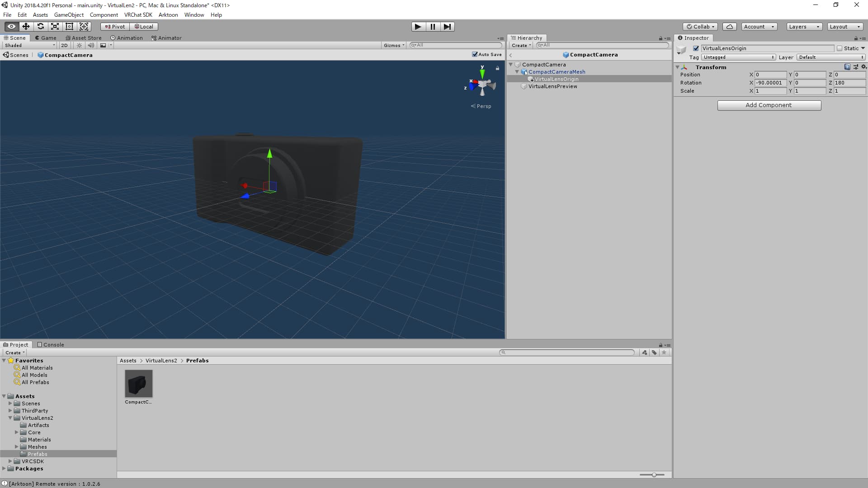The image size is (868, 488).
Task: Pause the game preview
Action: pos(433,27)
